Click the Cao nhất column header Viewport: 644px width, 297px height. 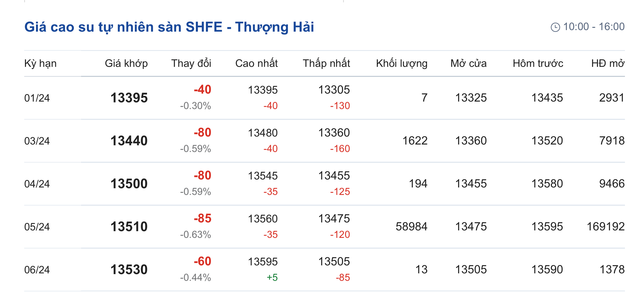(256, 64)
